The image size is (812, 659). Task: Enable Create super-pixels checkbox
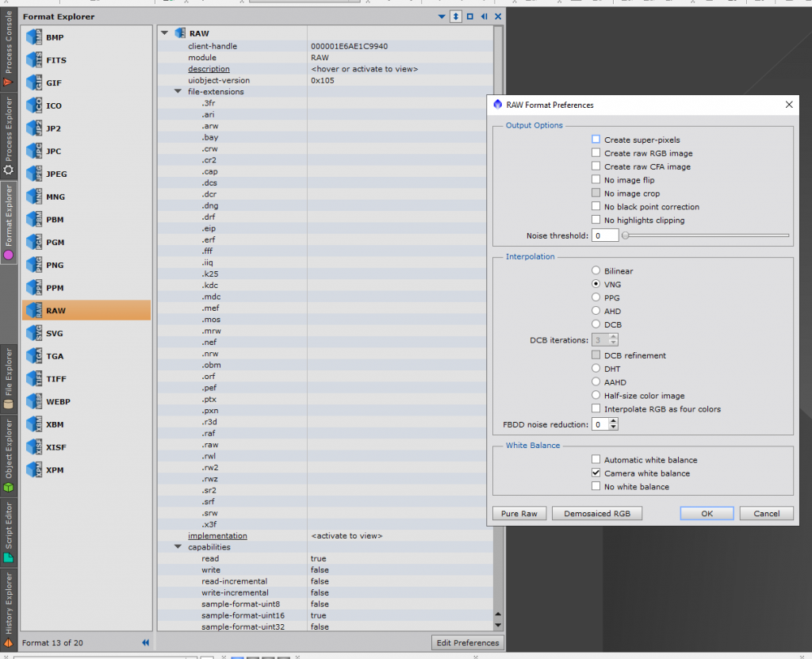click(596, 140)
